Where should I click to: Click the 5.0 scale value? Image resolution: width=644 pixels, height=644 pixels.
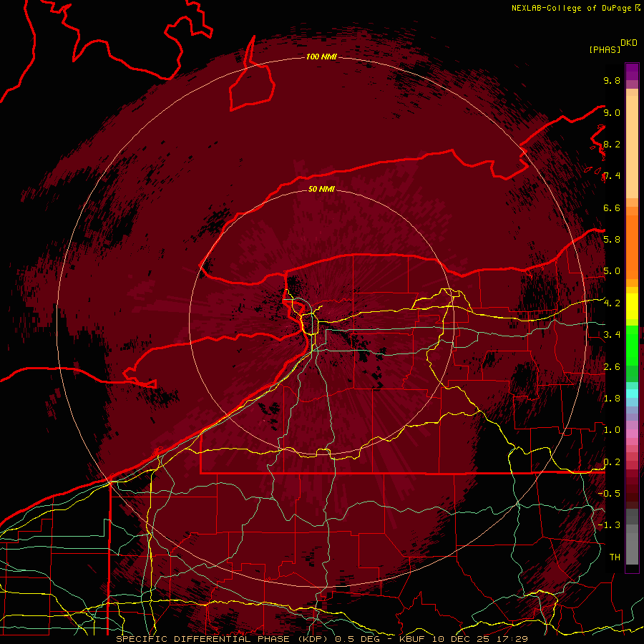(612, 271)
